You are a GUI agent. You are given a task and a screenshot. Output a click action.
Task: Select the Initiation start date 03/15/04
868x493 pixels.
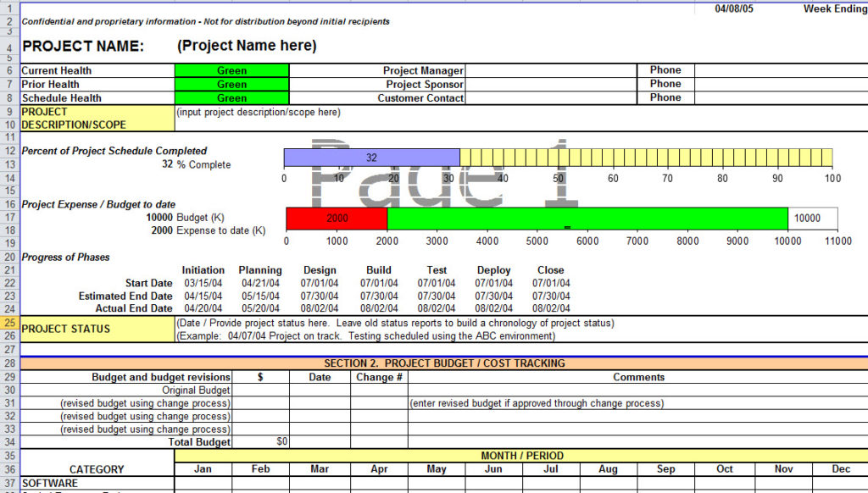203,283
